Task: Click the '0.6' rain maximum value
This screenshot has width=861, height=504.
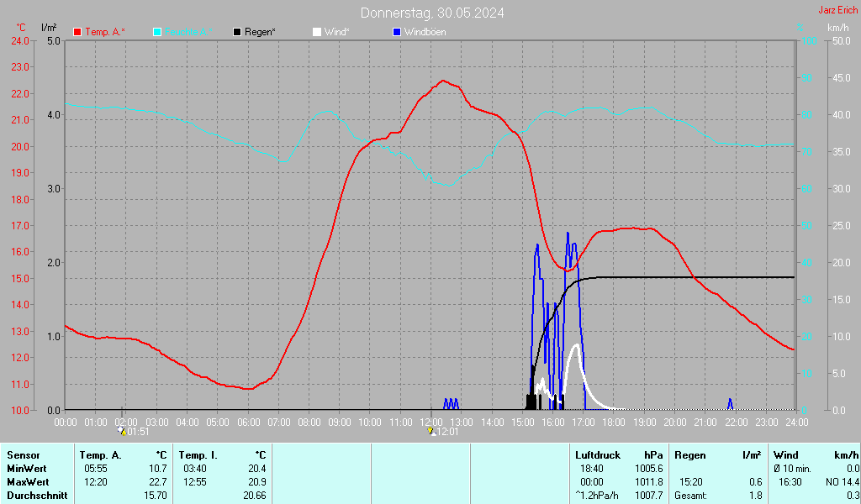Action: pyautogui.click(x=756, y=482)
